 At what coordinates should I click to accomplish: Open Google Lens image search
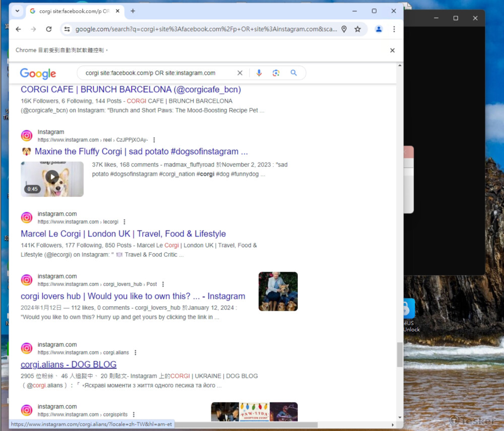point(276,73)
